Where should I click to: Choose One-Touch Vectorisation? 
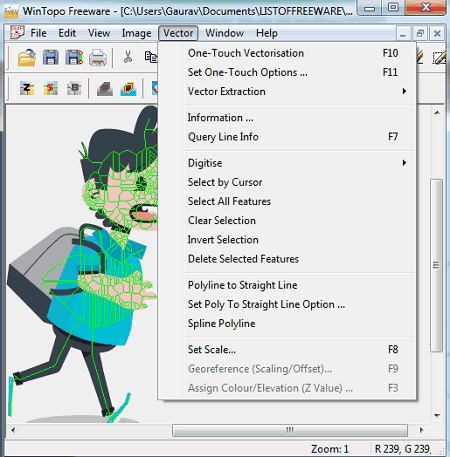(287, 53)
